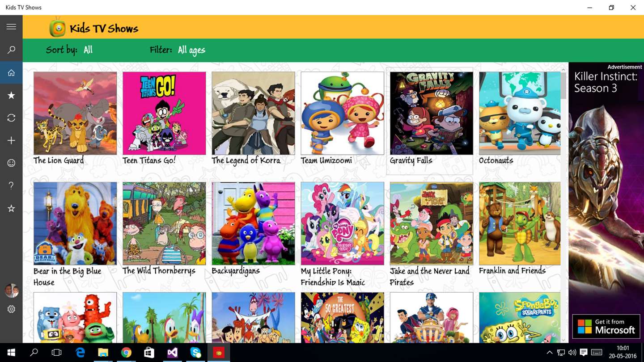The width and height of the screenshot is (644, 362).
Task: Open settings with the gear icon
Action: coord(11,309)
